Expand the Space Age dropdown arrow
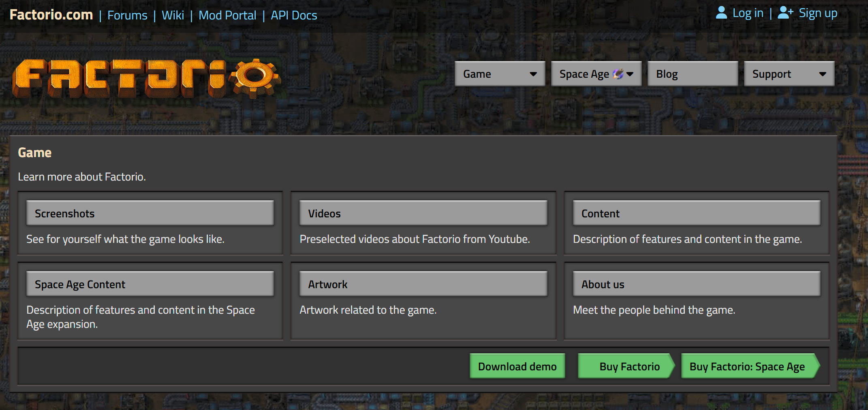Viewport: 868px width, 410px height. point(630,74)
